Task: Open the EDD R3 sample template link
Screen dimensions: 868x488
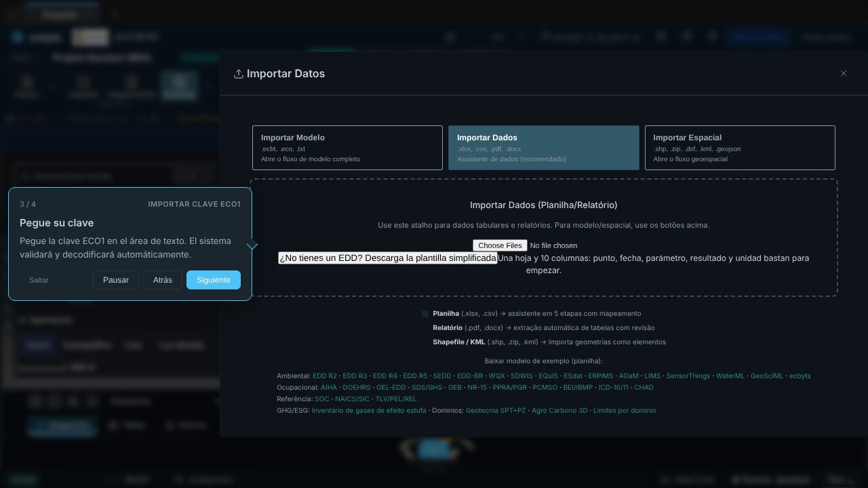Action: [x=355, y=375]
